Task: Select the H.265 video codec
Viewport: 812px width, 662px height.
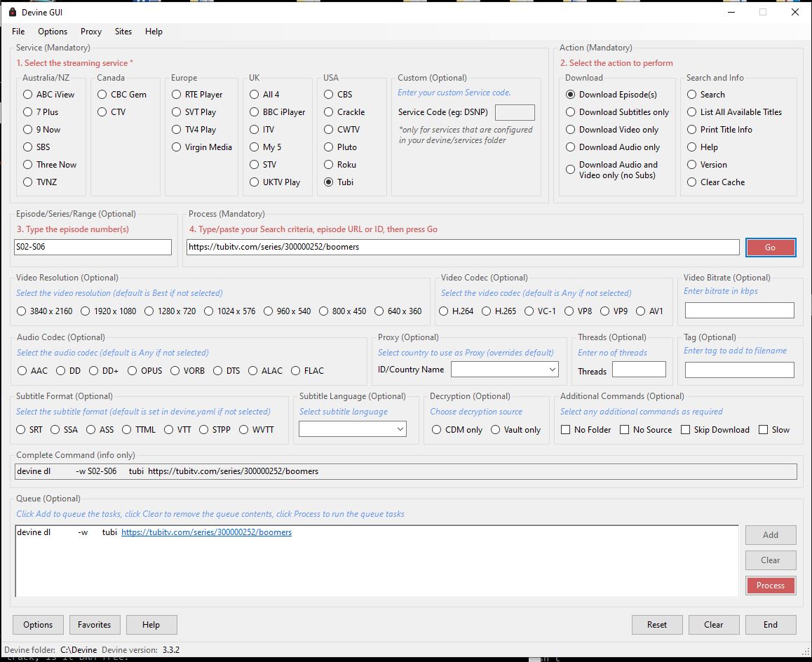Action: (x=486, y=311)
